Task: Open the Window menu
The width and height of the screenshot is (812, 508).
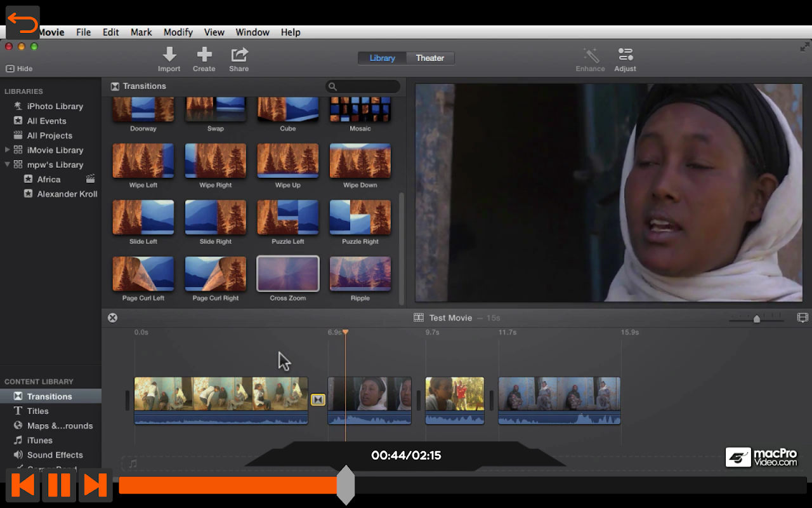Action: pyautogui.click(x=252, y=32)
